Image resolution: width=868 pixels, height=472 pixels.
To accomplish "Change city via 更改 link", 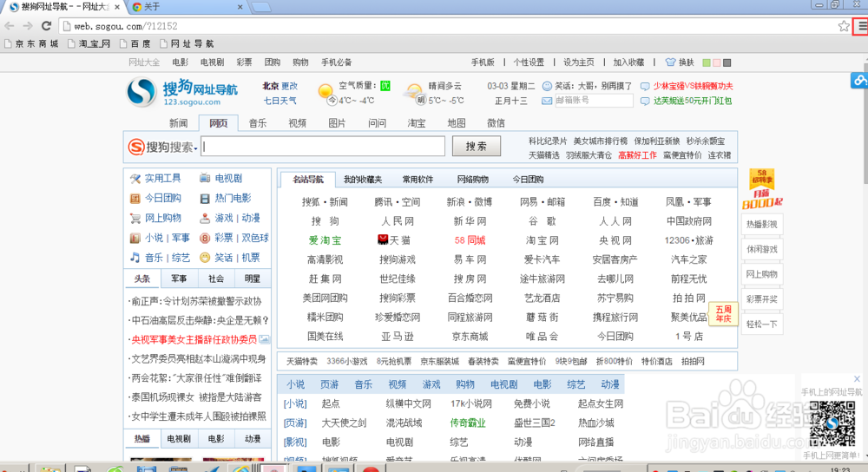I will pyautogui.click(x=290, y=86).
